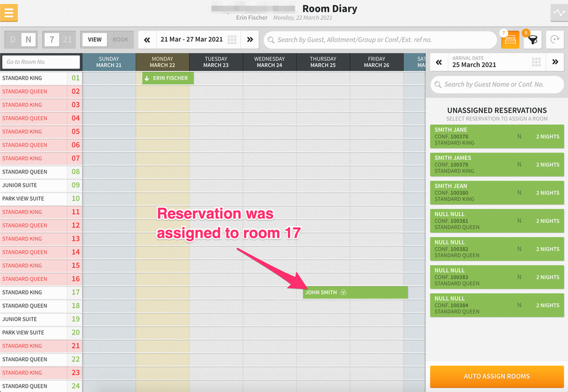
Task: Click the magnifier icon in main search bar
Action: click(x=270, y=40)
